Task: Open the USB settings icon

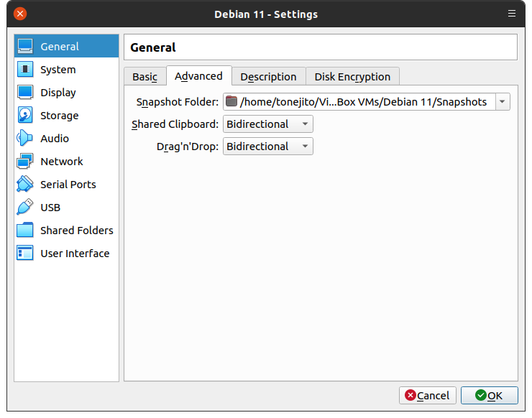Action: [25, 208]
